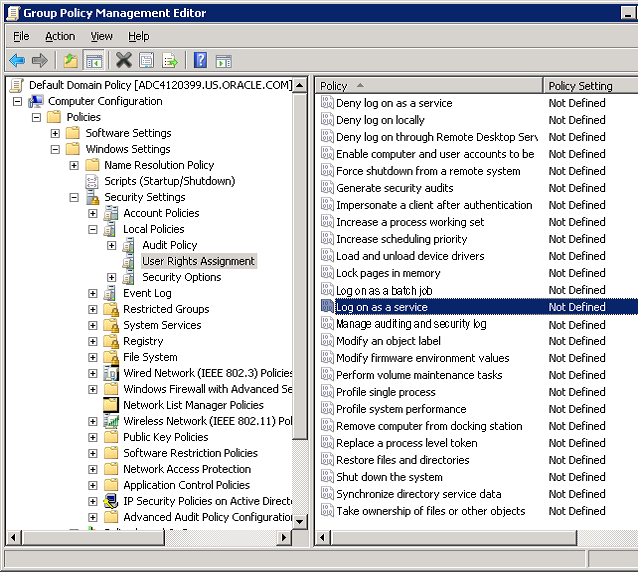The image size is (643, 573).
Task: Click the Show/Hide Action Pane icon
Action: coord(223,61)
